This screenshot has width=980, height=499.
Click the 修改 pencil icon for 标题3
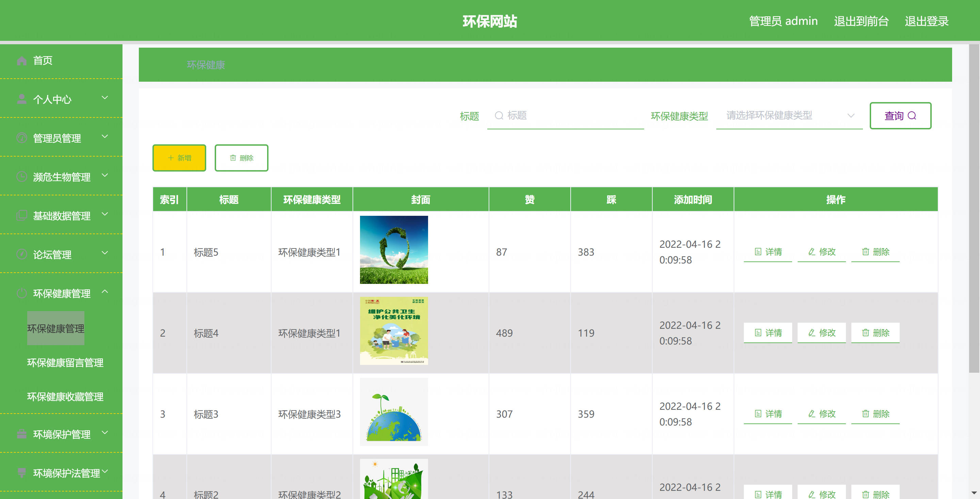point(812,413)
